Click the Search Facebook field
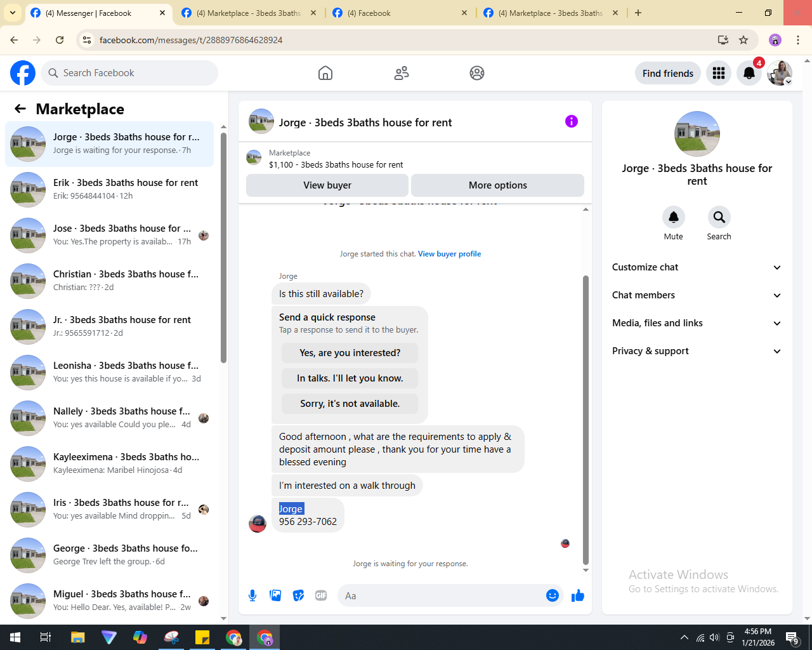Screen dimensions: 812x650 point(129,73)
